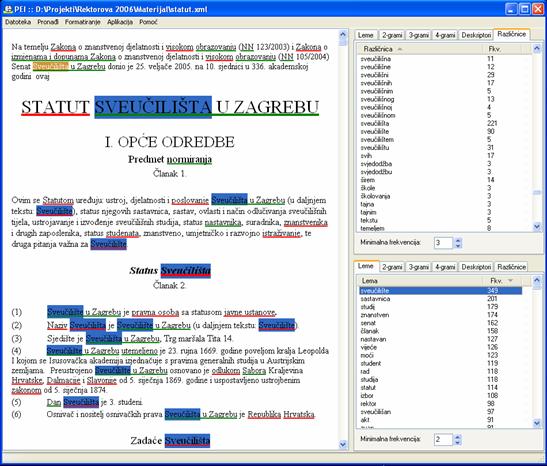Switch to Leme tab in upper panel

[x=366, y=35]
